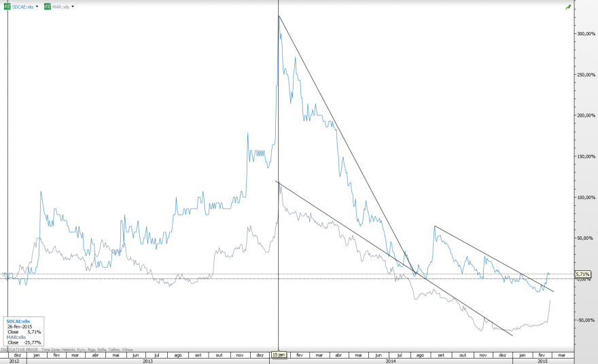The height and width of the screenshot is (364, 598).
Task: Click the 5,71% current value tag
Action: click(582, 274)
